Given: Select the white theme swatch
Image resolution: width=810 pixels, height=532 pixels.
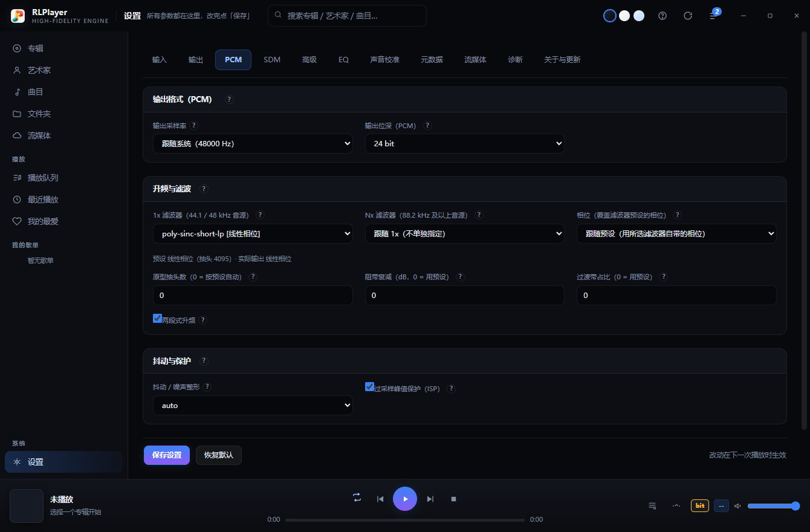Looking at the screenshot, I should 624,16.
